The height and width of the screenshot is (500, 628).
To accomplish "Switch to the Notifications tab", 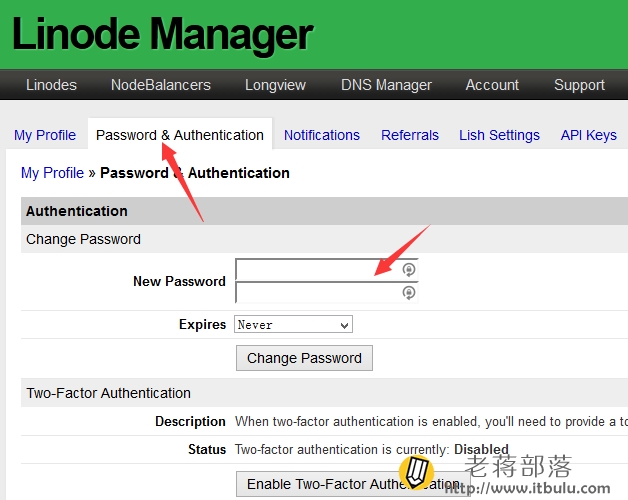I will (322, 135).
